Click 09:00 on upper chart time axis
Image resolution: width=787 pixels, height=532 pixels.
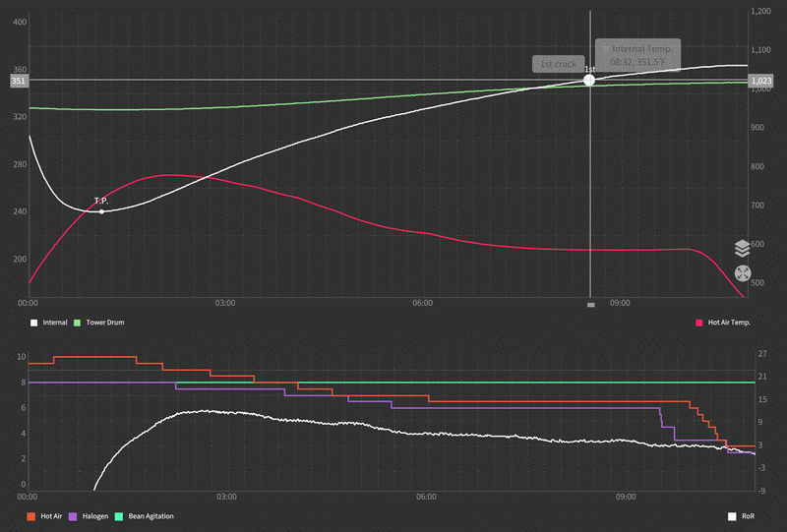(x=620, y=303)
